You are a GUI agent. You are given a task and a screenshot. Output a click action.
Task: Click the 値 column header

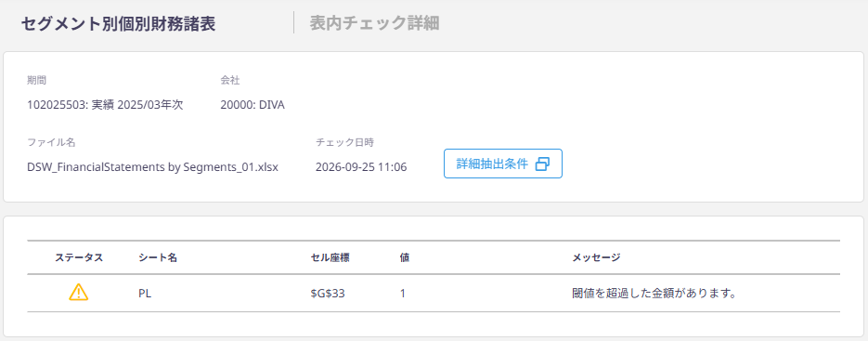(x=405, y=257)
